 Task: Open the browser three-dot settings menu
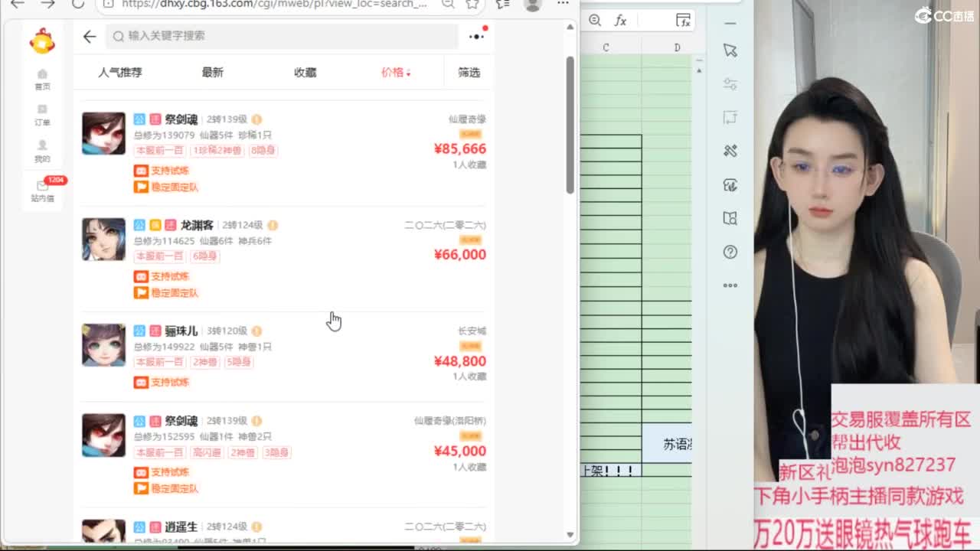click(x=563, y=4)
